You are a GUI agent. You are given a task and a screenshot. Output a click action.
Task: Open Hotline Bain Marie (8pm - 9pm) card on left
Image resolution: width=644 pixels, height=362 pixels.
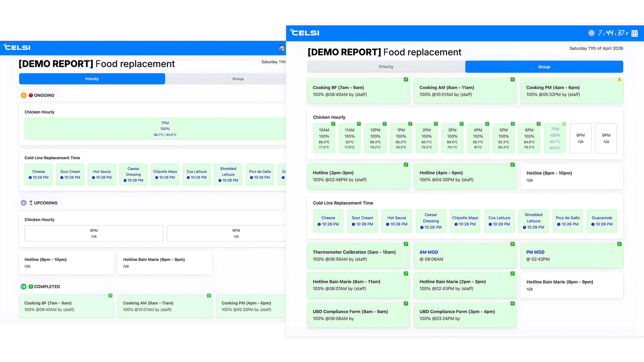click(x=165, y=263)
